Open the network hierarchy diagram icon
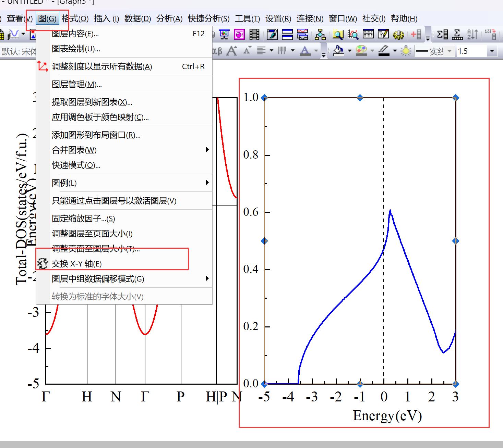 coord(320,34)
